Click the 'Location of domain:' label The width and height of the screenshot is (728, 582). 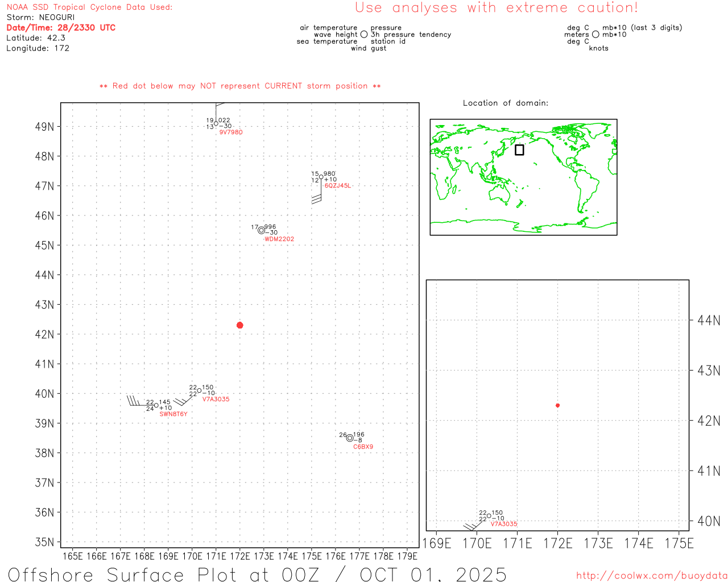tap(506, 103)
